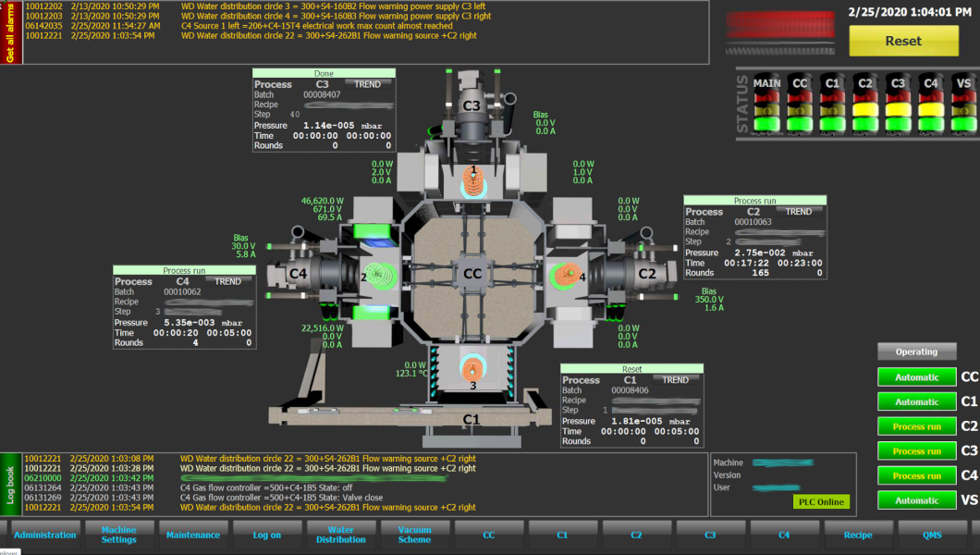Click the Log on button
This screenshot has height=555, width=980.
(267, 535)
